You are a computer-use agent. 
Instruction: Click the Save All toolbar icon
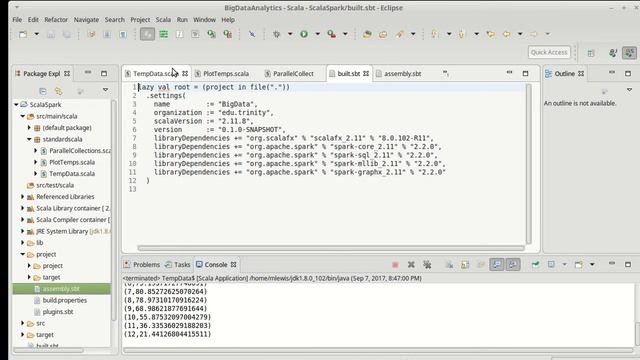point(66,34)
